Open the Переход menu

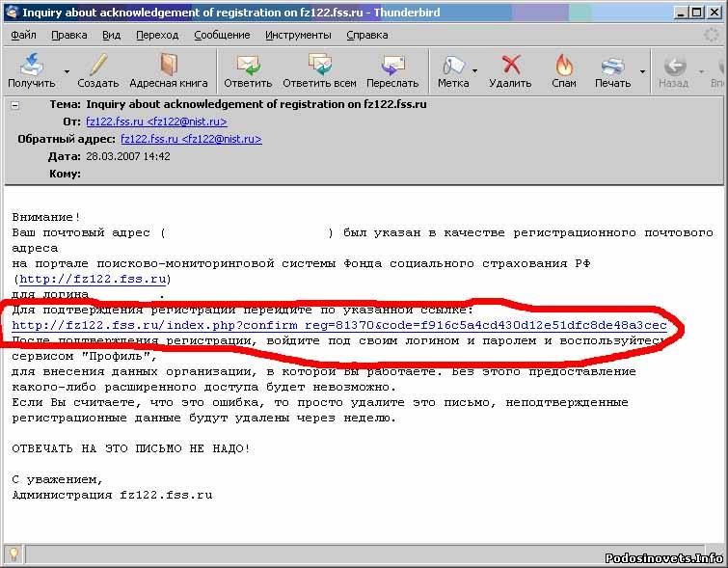click(x=157, y=35)
